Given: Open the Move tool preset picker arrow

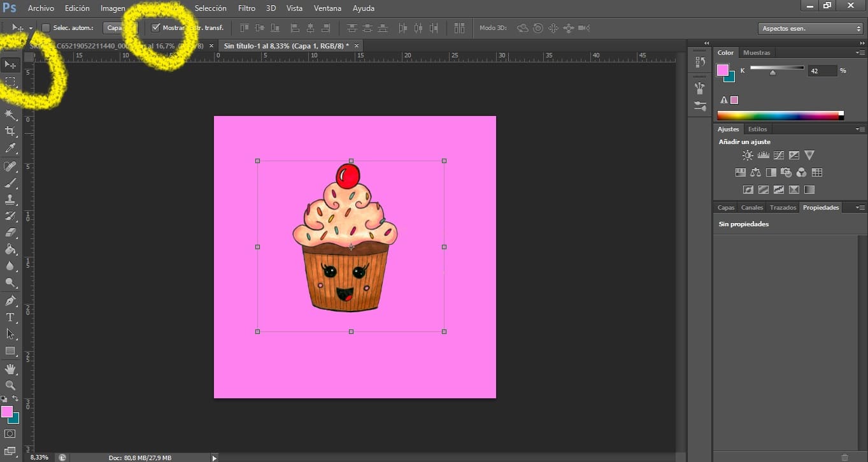Looking at the screenshot, I should 31,28.
